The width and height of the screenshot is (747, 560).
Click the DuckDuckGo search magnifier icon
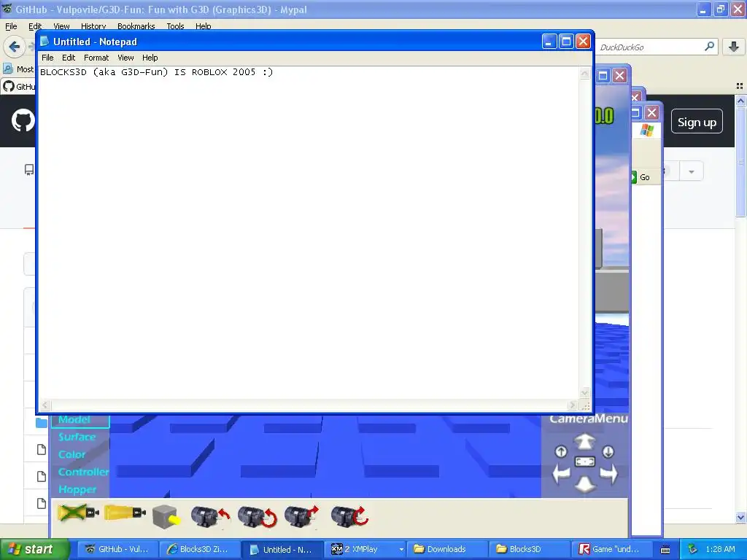click(x=709, y=47)
